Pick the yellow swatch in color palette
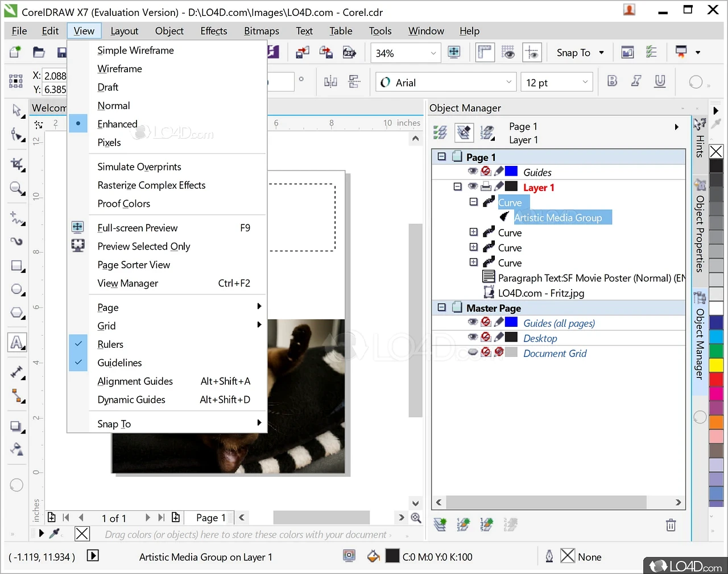 pos(716,364)
